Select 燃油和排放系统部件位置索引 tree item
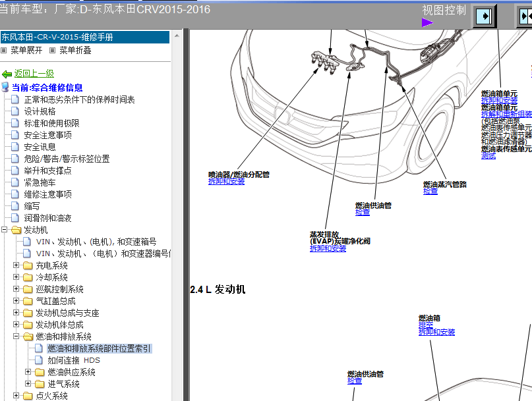This screenshot has width=532, height=401. point(99,348)
